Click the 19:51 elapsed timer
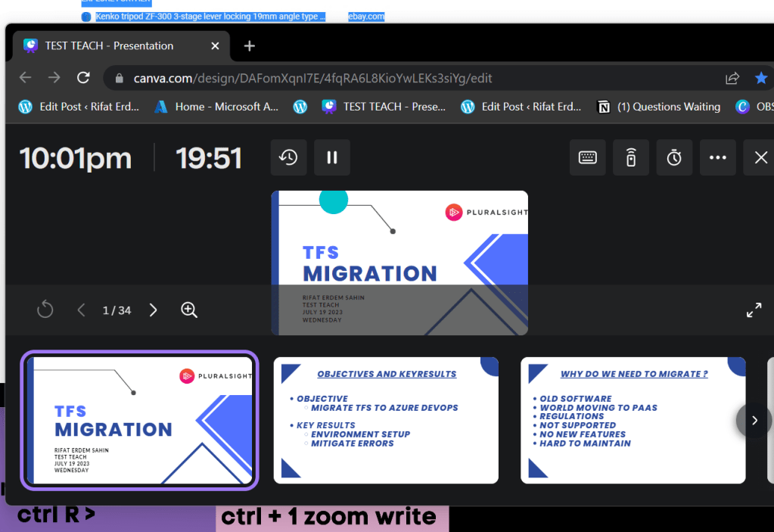 pos(209,158)
